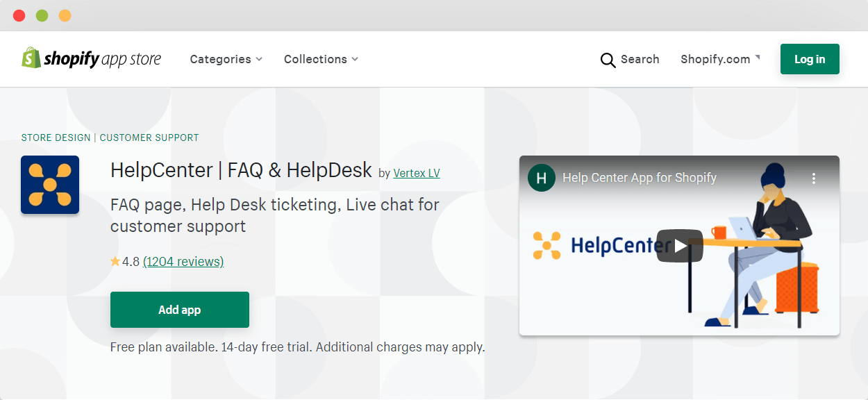Click the H channel avatar in video
The image size is (868, 400).
542,178
